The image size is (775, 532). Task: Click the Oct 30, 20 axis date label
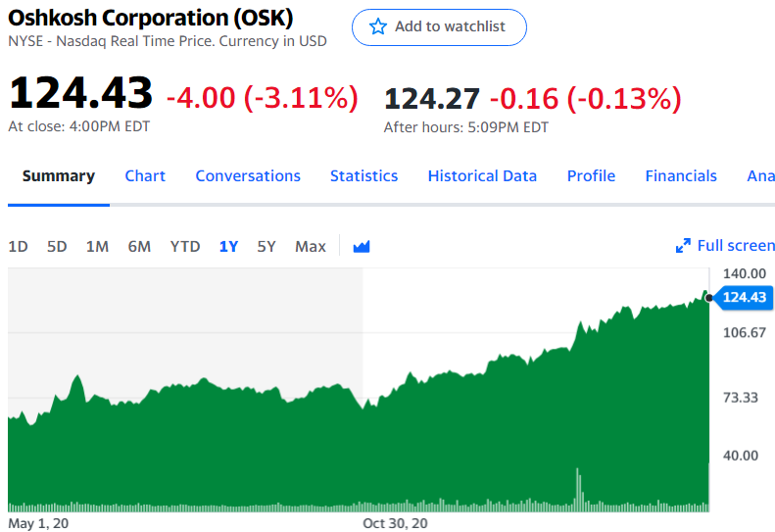pos(395,523)
